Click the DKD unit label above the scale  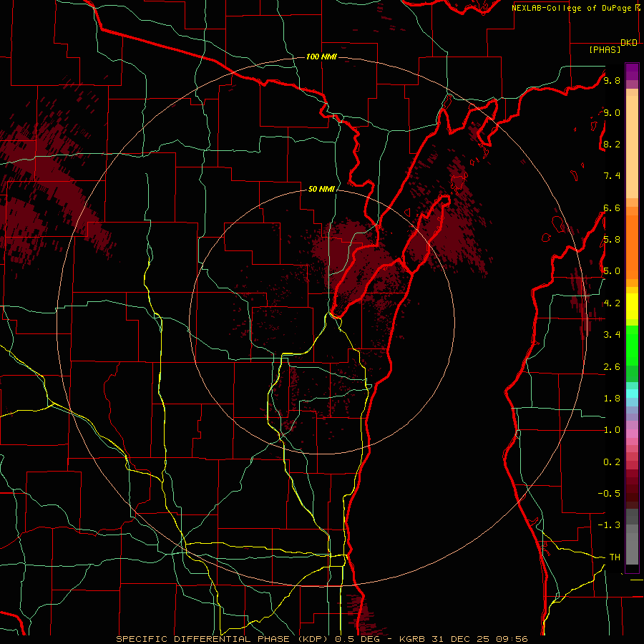click(x=629, y=43)
